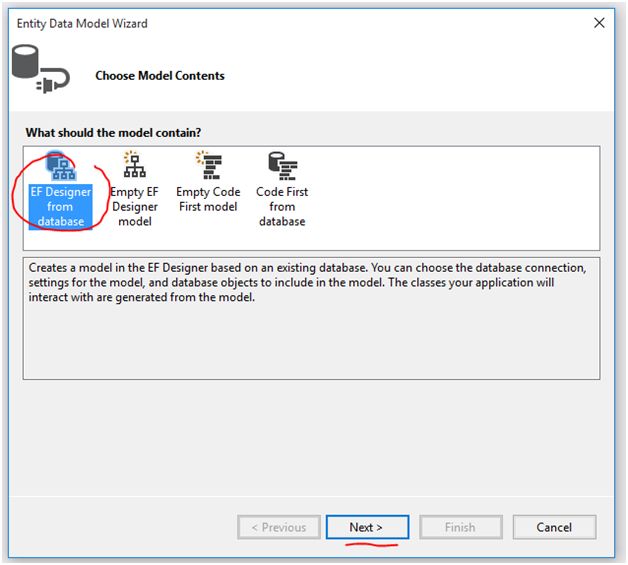
Task: Click the 'Code First from database' label
Action: point(282,207)
